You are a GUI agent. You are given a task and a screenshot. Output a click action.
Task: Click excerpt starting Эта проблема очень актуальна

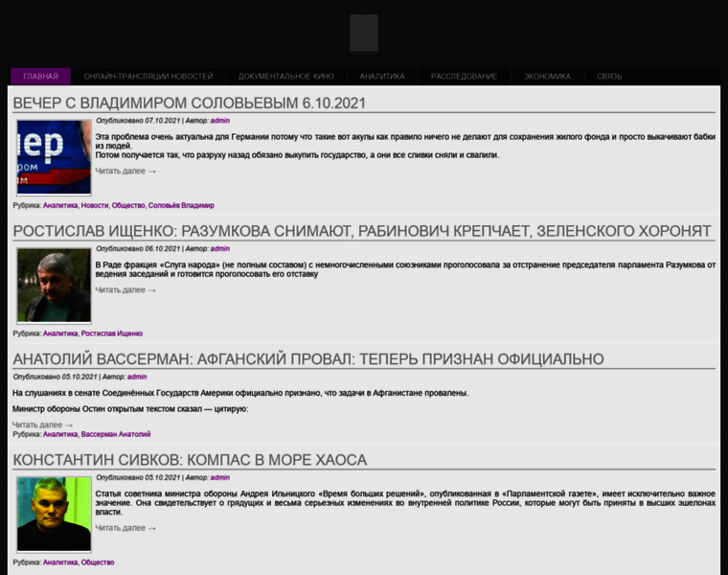[x=405, y=146]
